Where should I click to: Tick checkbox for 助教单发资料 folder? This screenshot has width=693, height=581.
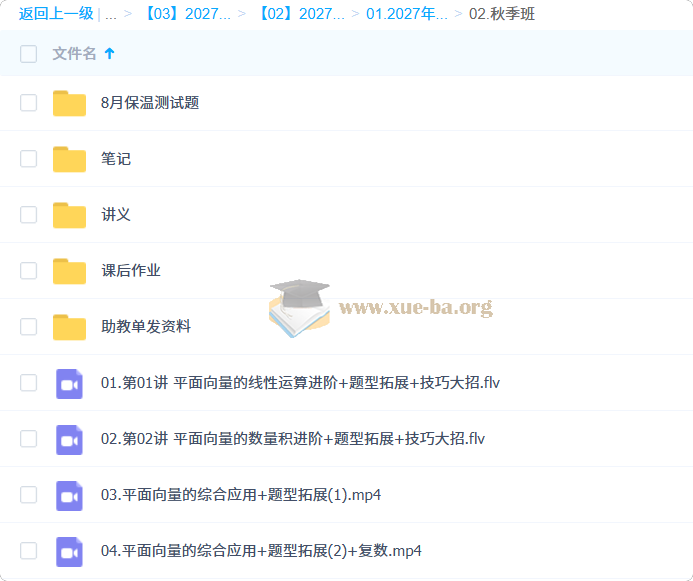point(28,327)
